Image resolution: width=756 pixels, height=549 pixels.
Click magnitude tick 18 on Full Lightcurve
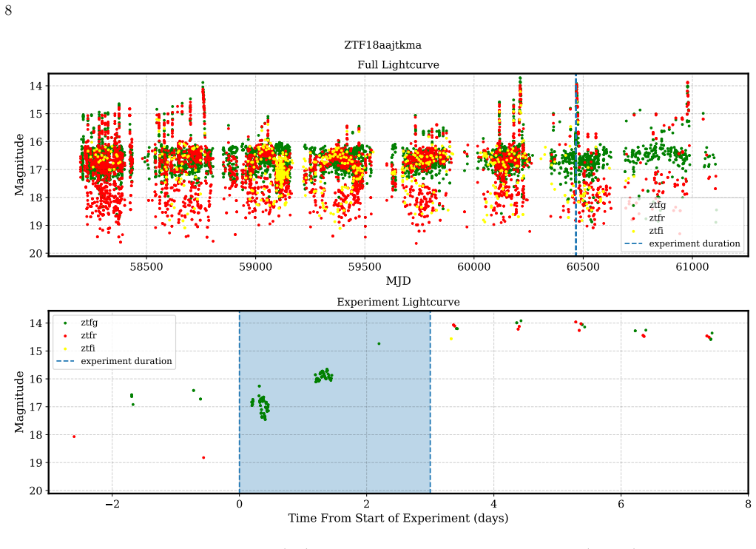36,198
